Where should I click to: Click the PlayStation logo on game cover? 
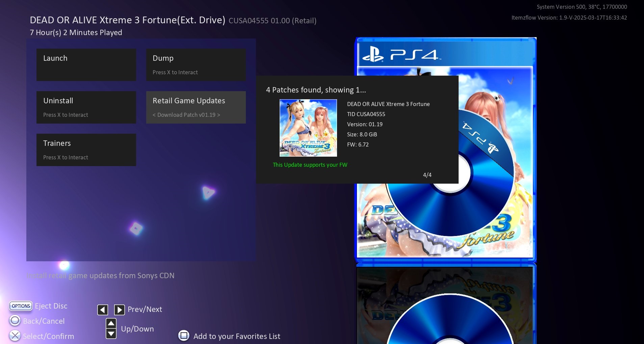373,55
